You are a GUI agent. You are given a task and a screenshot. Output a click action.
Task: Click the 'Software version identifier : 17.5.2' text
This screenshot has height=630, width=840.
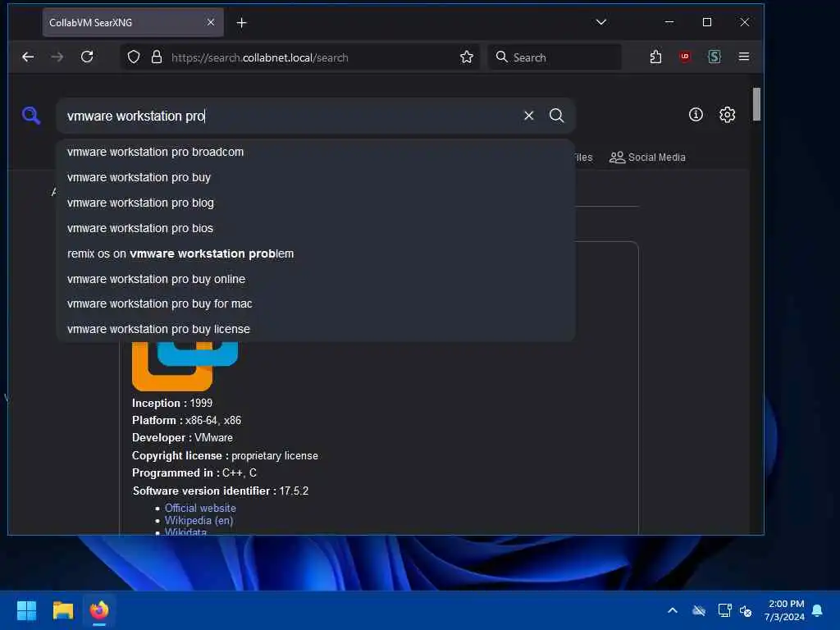tap(220, 491)
